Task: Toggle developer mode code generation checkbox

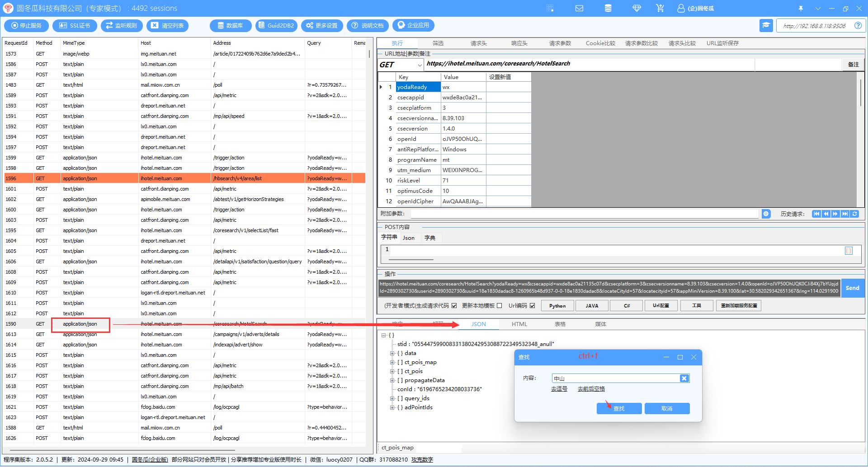Action: coord(454,306)
